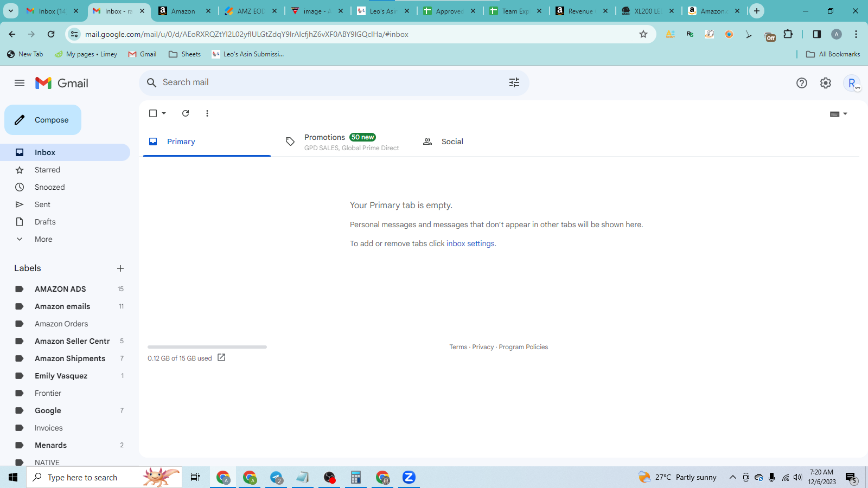
Task: Open the Sheets bookmark folder
Action: (x=185, y=54)
